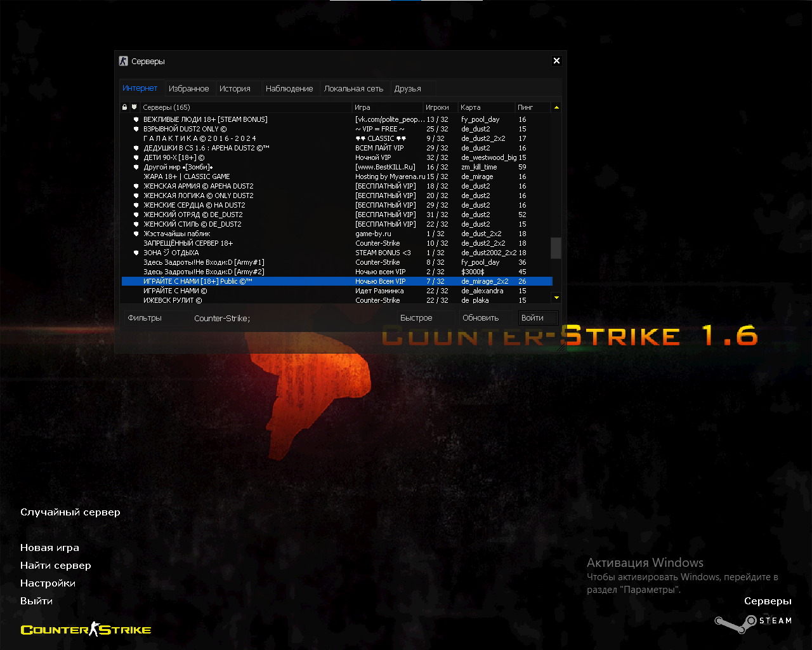This screenshot has height=650, width=812.
Task: Click the de_alexandra map cell
Action: tap(482, 291)
